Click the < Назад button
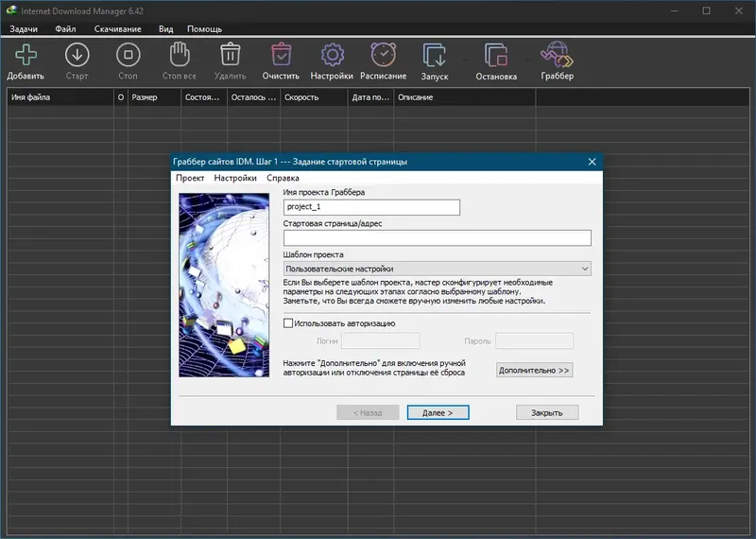This screenshot has height=539, width=756. tap(368, 412)
